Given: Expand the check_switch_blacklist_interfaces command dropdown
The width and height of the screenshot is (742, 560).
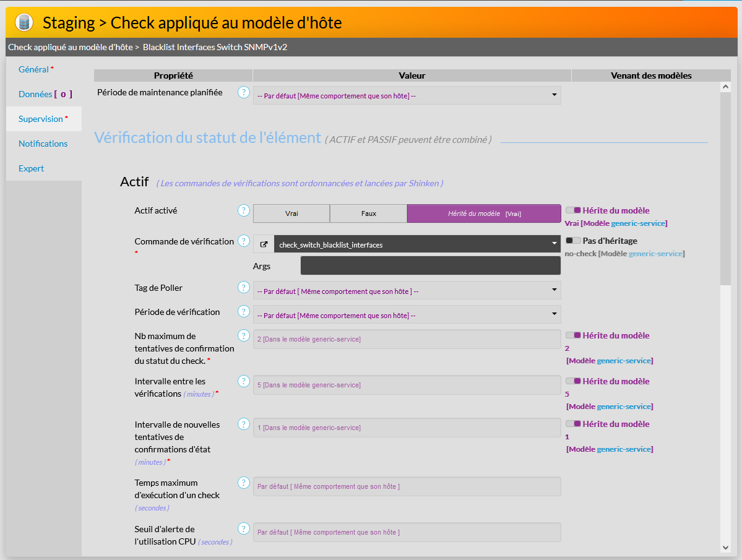Looking at the screenshot, I should pyautogui.click(x=417, y=244).
